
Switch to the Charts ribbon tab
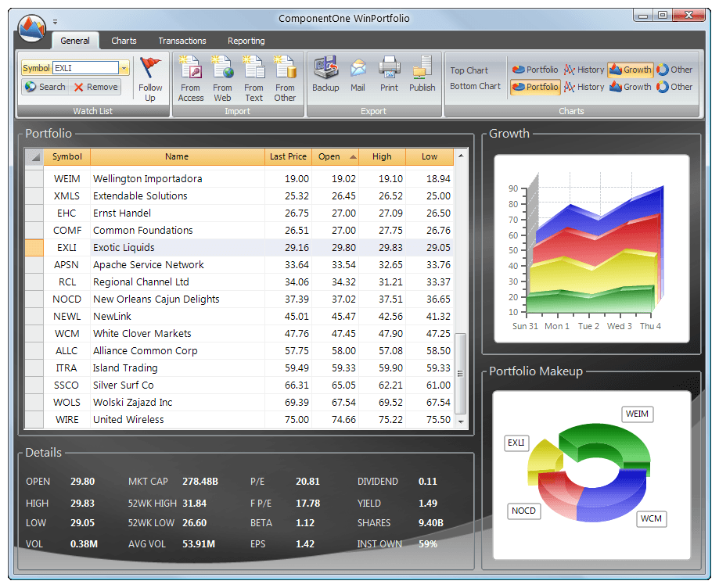coord(124,41)
